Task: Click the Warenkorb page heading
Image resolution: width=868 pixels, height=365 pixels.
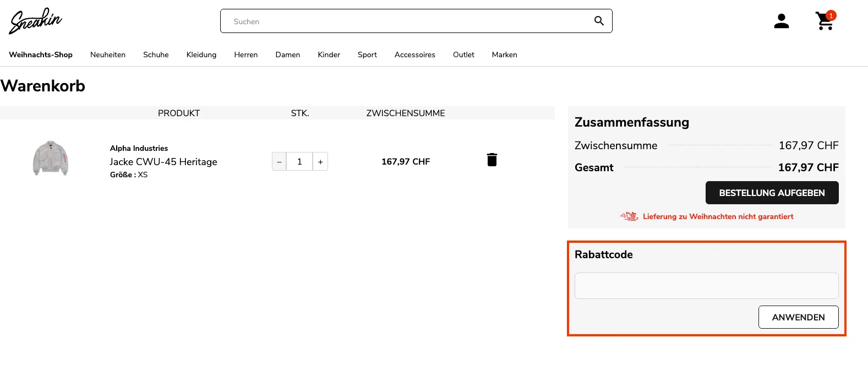Action: point(43,86)
